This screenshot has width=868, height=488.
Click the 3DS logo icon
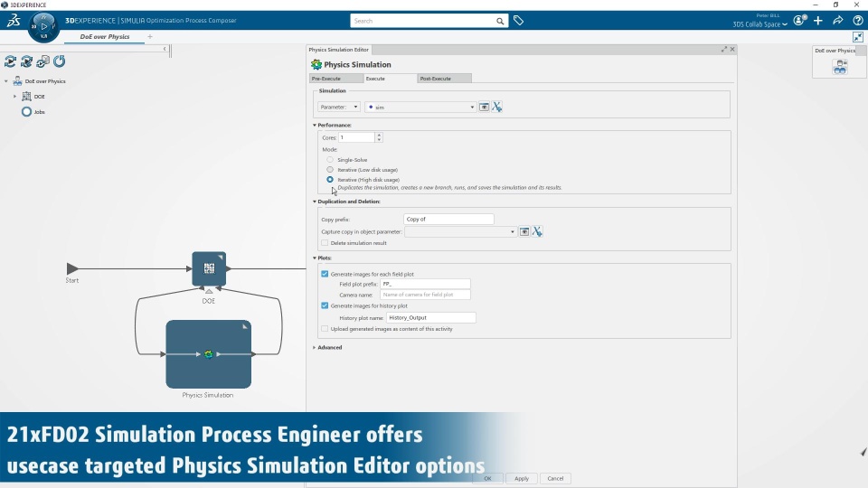(x=14, y=21)
